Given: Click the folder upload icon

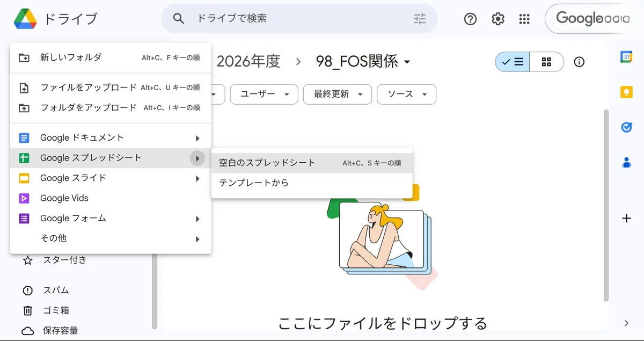Looking at the screenshot, I should 24,107.
